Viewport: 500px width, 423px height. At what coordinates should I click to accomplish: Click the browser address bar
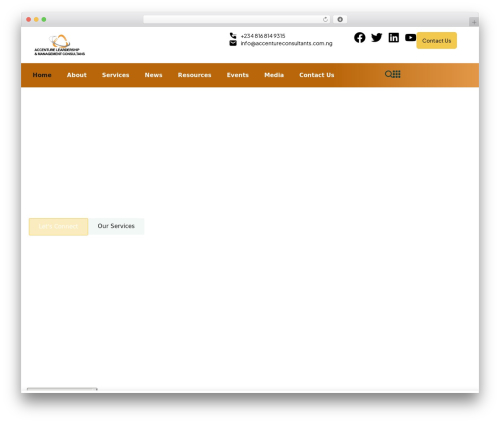(237, 19)
